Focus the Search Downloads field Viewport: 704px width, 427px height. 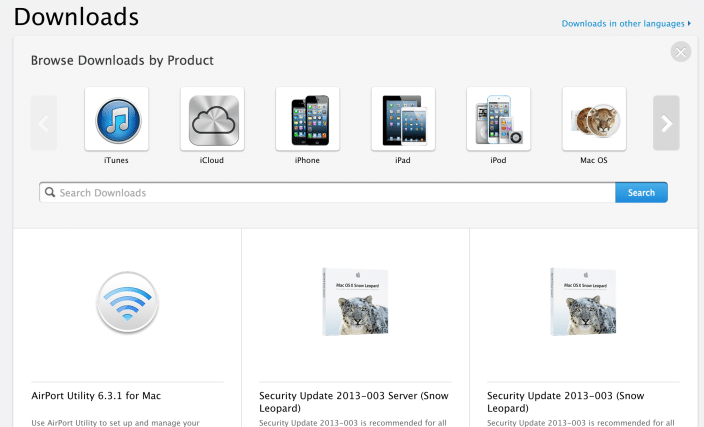click(327, 193)
